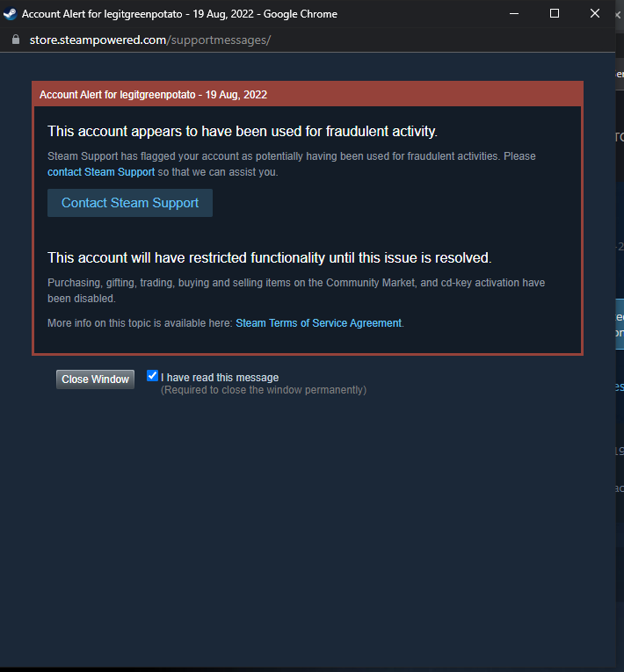Click the Close Window button
The image size is (624, 672).
point(95,379)
